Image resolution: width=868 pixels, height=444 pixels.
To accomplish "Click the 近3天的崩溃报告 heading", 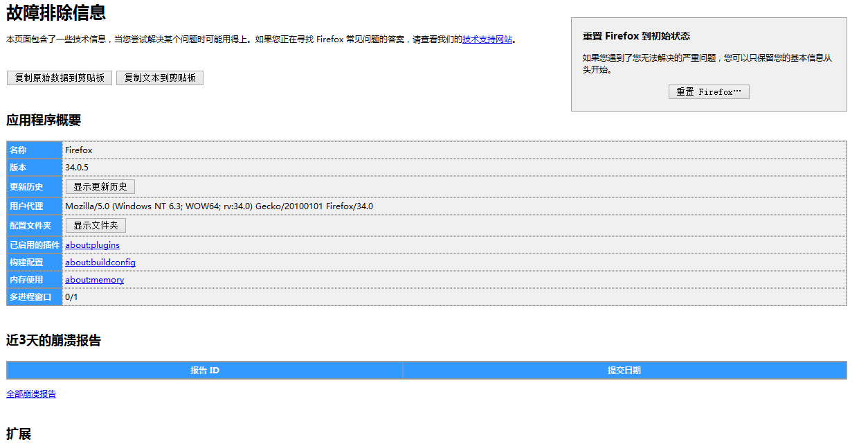I will (x=53, y=340).
